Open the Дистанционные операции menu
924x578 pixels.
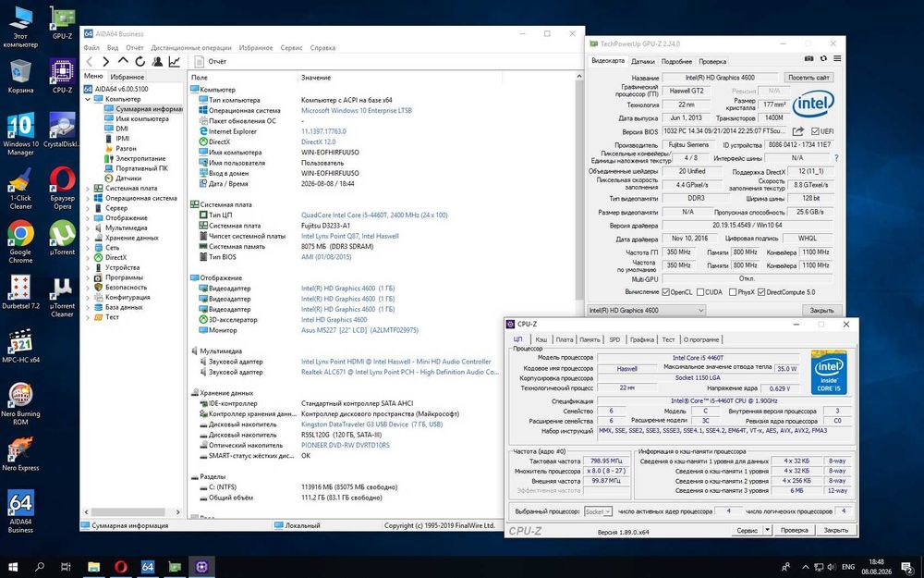point(191,48)
